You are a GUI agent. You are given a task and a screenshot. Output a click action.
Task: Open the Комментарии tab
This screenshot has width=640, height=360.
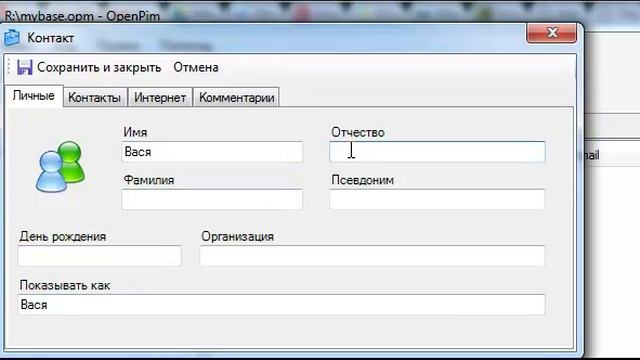[236, 98]
